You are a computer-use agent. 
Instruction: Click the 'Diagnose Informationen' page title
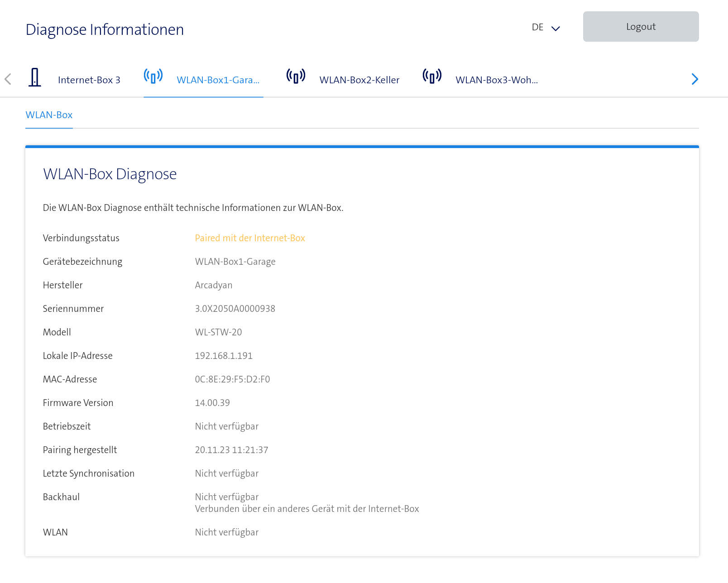point(105,29)
